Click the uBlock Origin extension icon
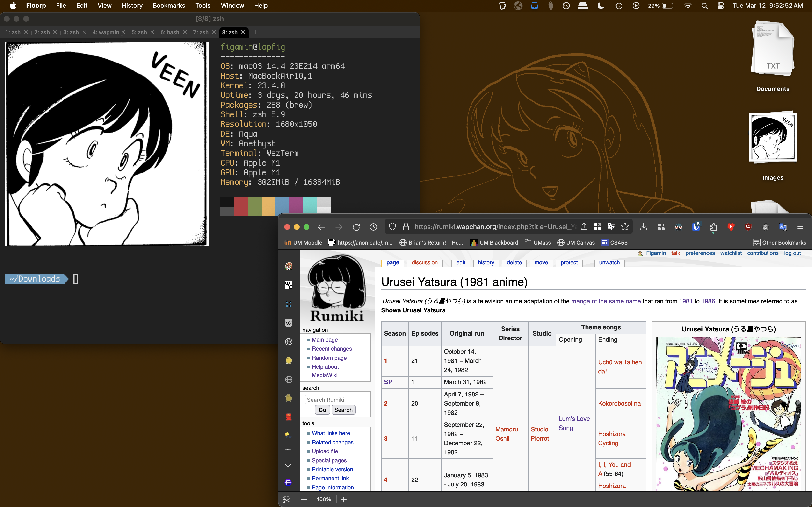This screenshot has height=507, width=812. tap(747, 227)
